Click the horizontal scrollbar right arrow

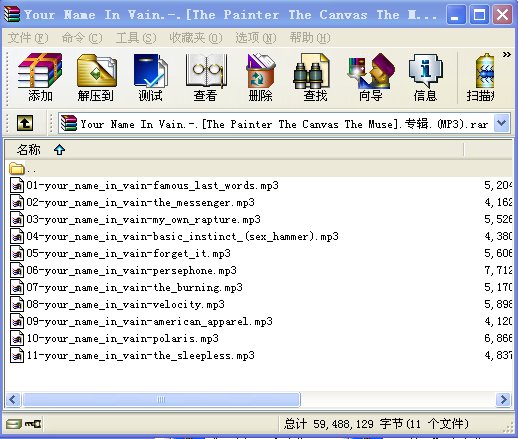click(x=503, y=399)
